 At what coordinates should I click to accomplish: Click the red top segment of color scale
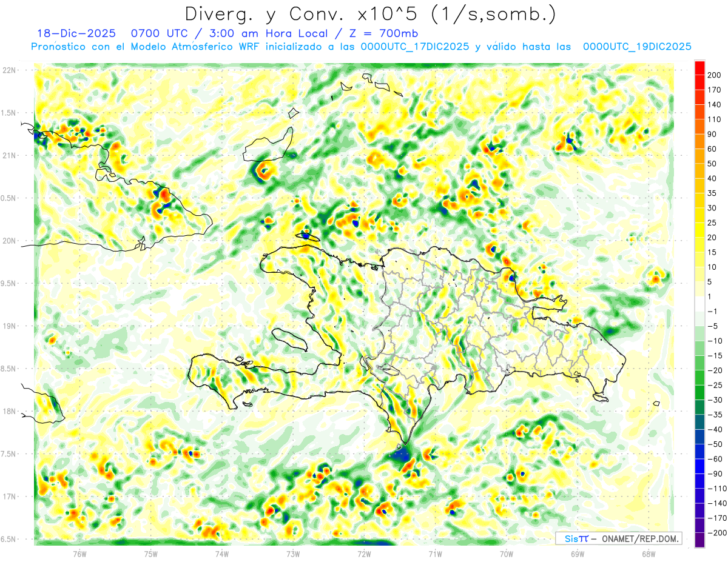click(699, 68)
